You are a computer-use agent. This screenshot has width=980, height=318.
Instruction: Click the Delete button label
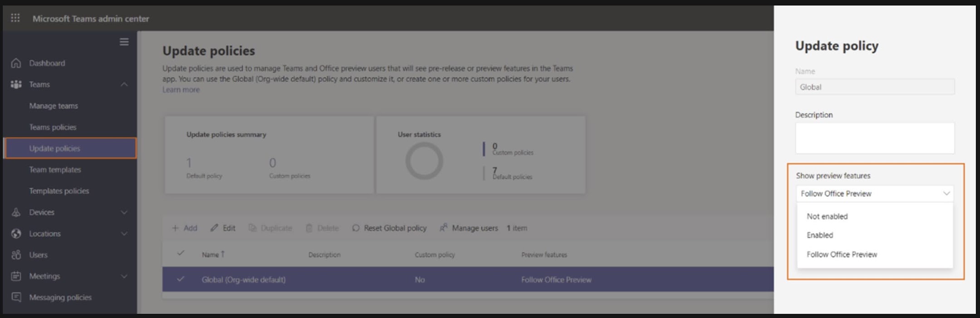[x=328, y=228]
